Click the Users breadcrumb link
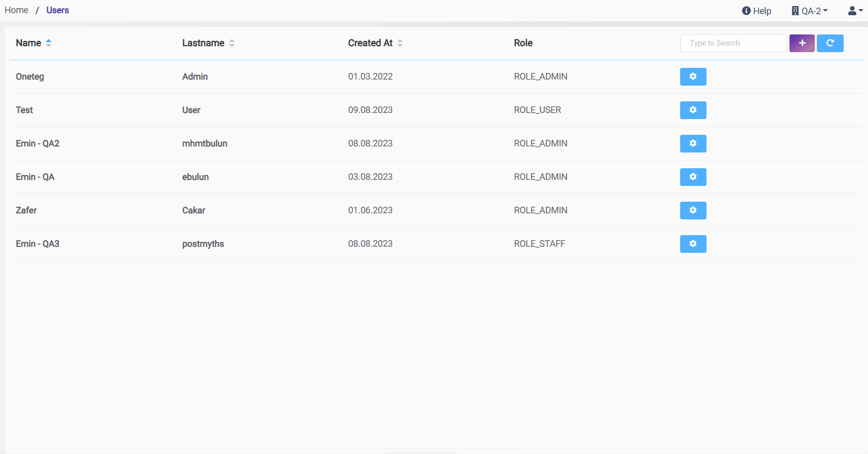 click(x=58, y=10)
